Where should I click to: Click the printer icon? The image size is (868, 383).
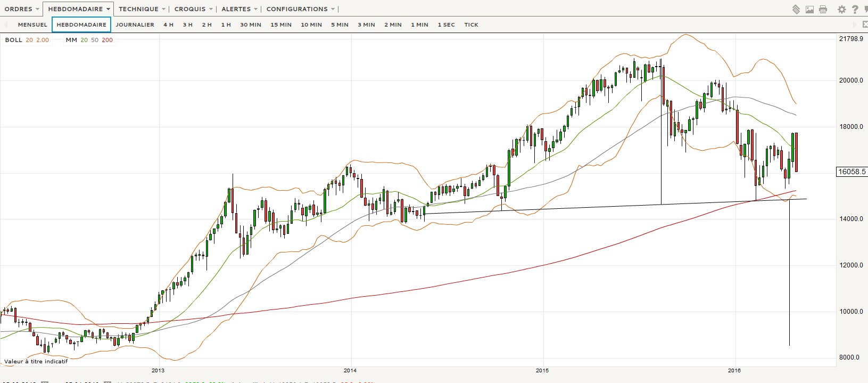(x=823, y=9)
